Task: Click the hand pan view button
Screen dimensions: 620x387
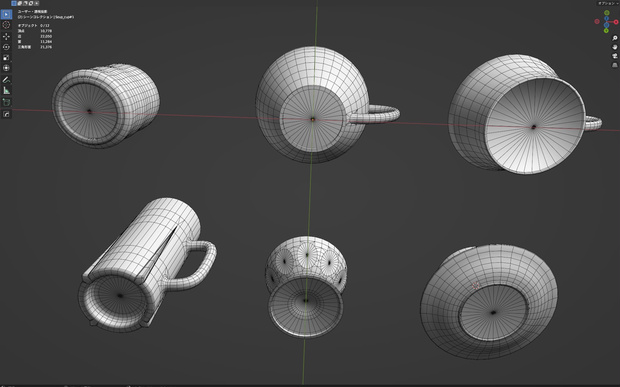Action: (x=614, y=47)
